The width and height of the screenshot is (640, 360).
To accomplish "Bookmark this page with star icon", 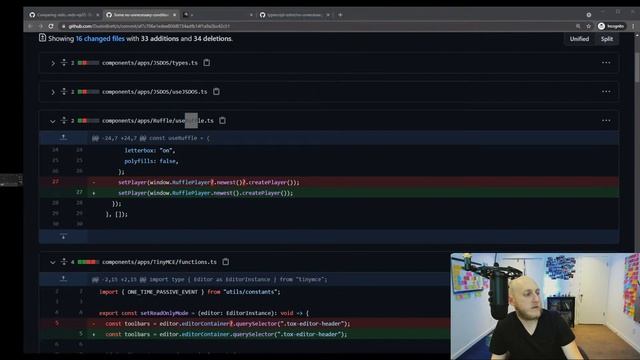I will (588, 26).
